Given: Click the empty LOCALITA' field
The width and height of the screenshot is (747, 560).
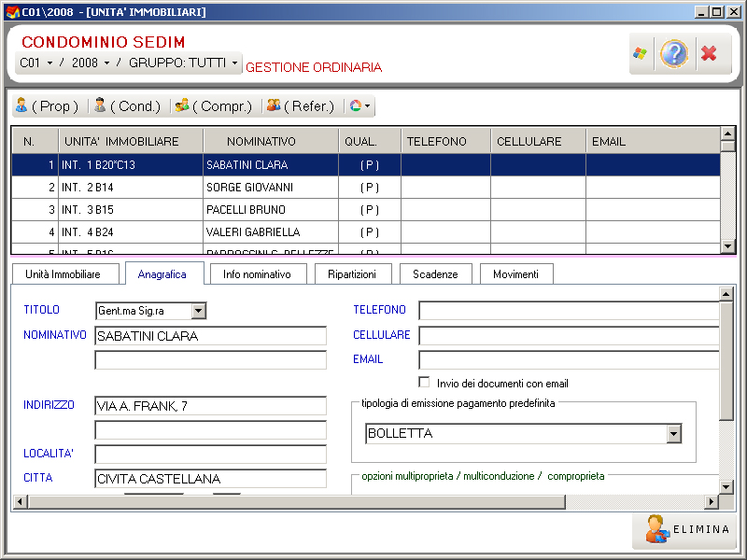Looking at the screenshot, I should 211,455.
